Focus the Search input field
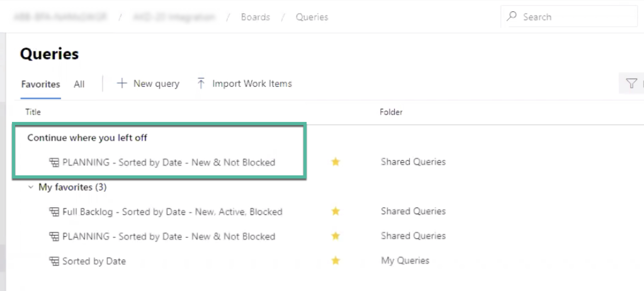644x291 pixels. pyautogui.click(x=569, y=16)
